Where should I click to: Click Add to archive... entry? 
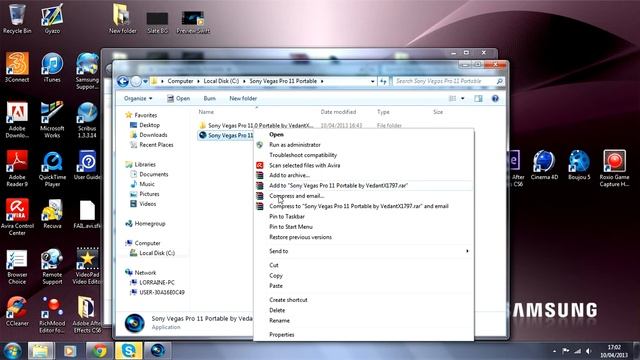click(289, 175)
